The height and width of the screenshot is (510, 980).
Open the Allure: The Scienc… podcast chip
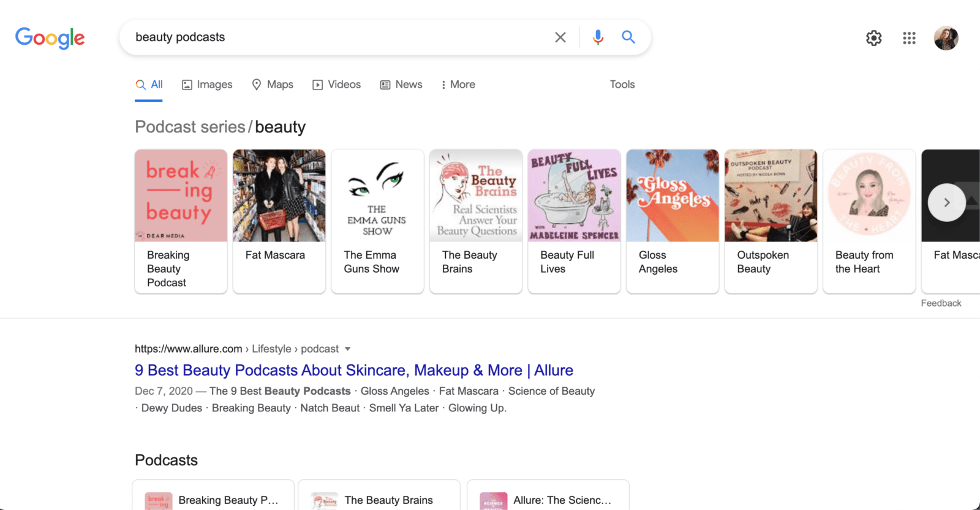click(x=548, y=495)
